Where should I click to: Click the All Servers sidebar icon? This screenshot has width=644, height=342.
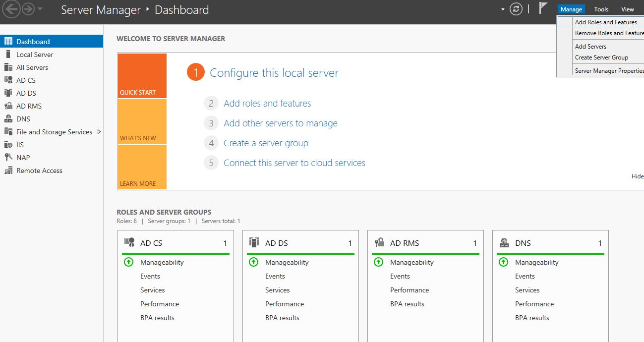point(8,67)
